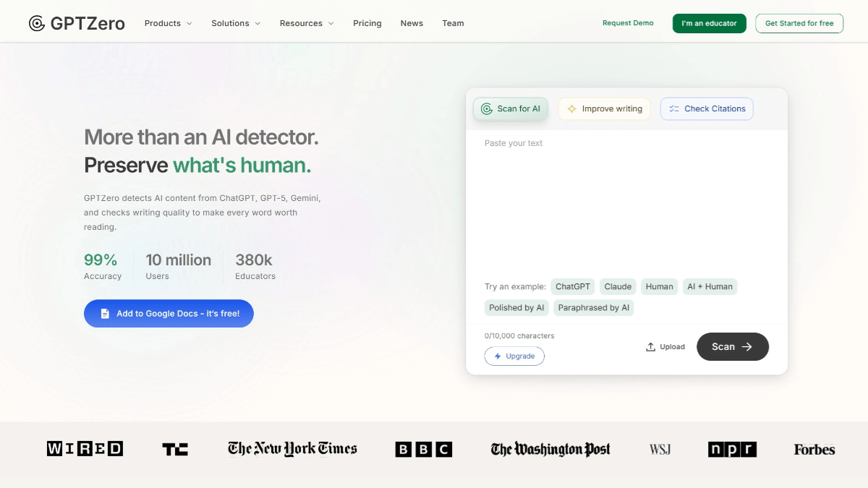Screen dimensions: 868x488
Task: Select the AI + Human example chip
Action: (710, 287)
